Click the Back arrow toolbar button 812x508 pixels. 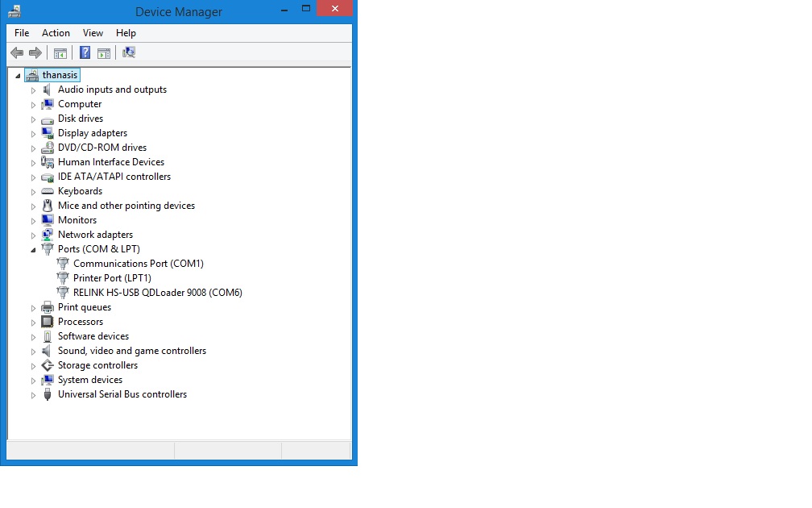coord(16,53)
